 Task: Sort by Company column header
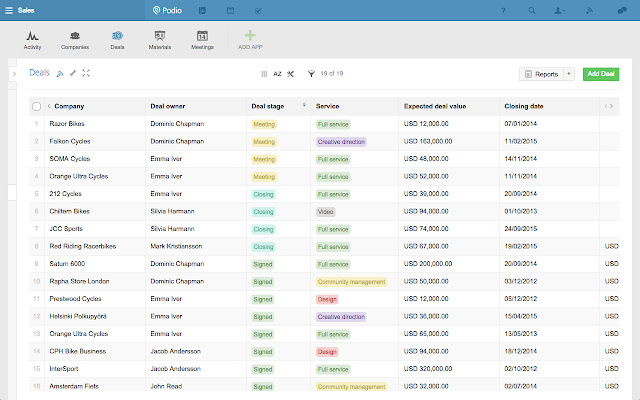tap(69, 106)
